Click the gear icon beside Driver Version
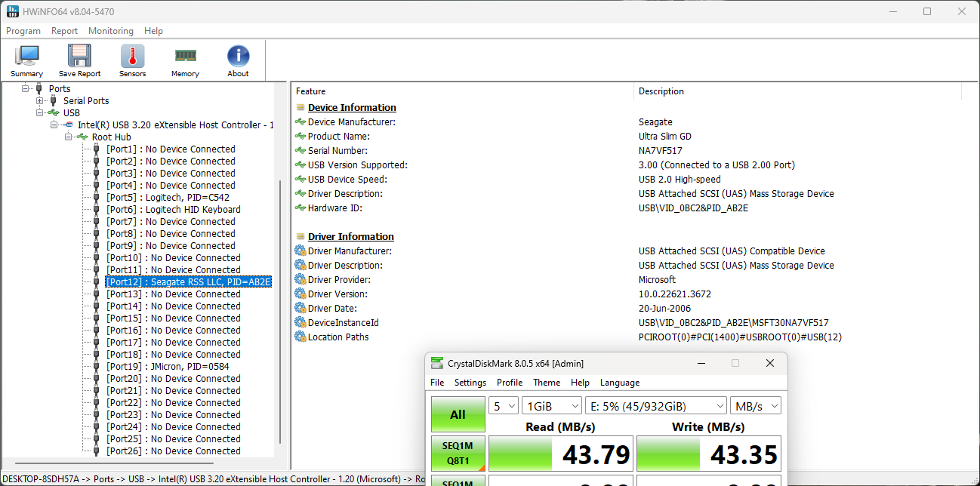Screen dimensions: 980x486 pos(300,294)
